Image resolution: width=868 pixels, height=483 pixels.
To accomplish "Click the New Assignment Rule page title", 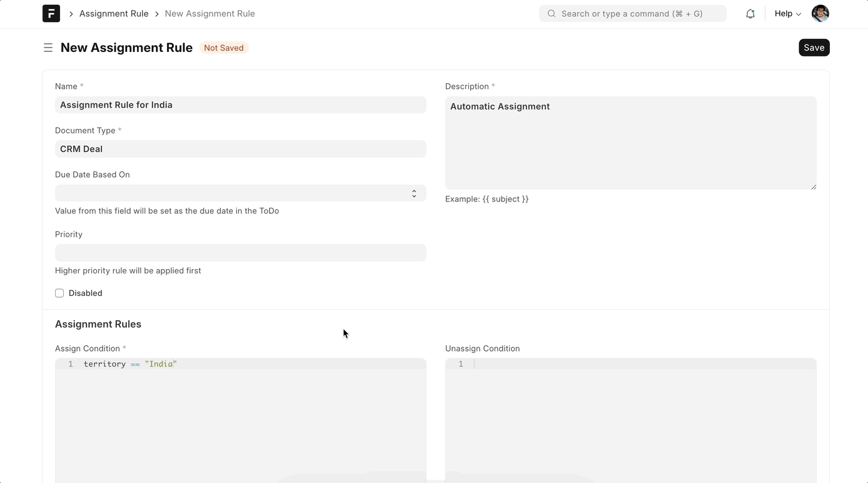I will [126, 48].
